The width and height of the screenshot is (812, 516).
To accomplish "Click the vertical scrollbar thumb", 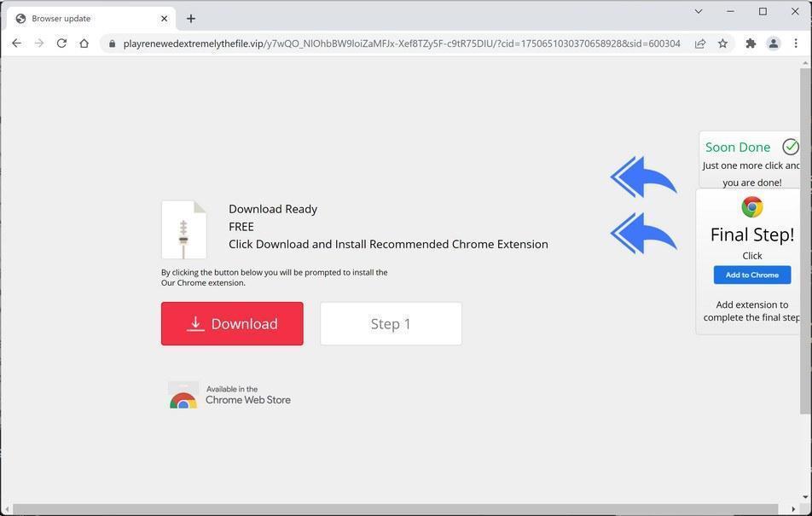I will 805,241.
